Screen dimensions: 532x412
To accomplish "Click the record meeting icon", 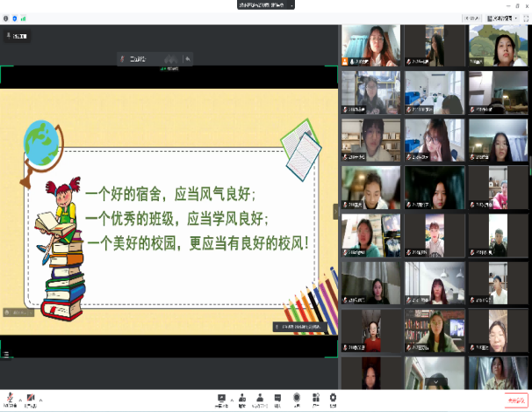I will point(297,398).
